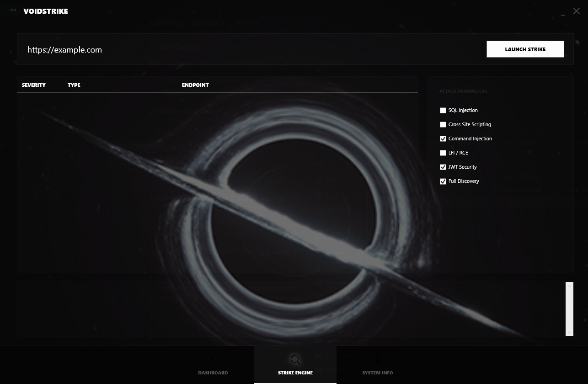Enable the Cross Site Scripting checkbox
Screen dimensions: 588x384
[x=443, y=124]
